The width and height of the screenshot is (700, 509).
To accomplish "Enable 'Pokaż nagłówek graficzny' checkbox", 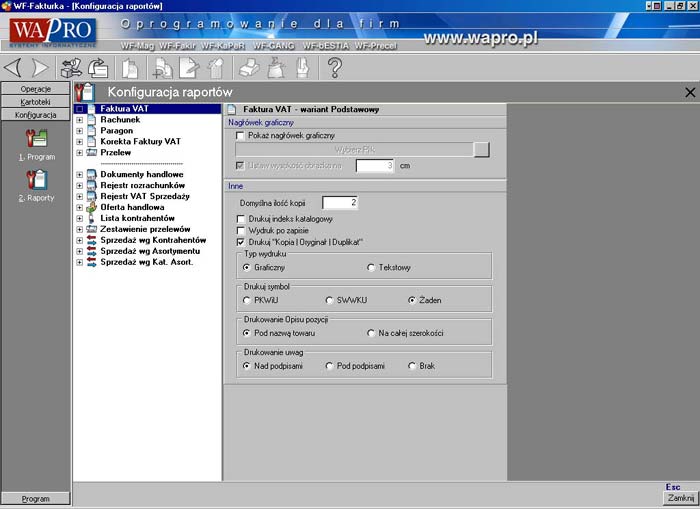I will pos(240,135).
